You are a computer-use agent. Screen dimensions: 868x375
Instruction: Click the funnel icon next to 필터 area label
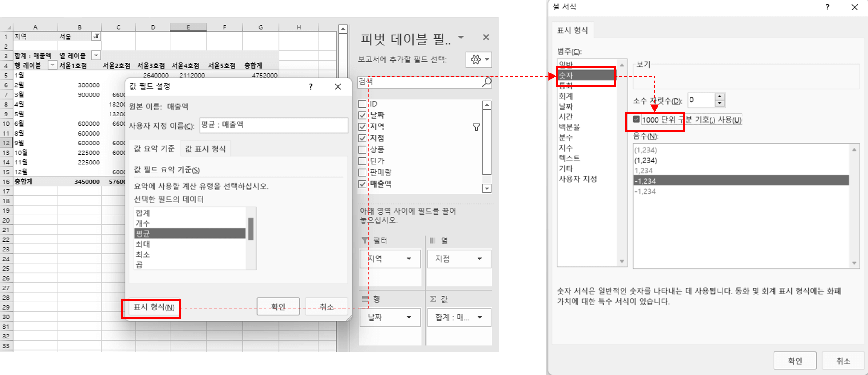click(x=365, y=240)
